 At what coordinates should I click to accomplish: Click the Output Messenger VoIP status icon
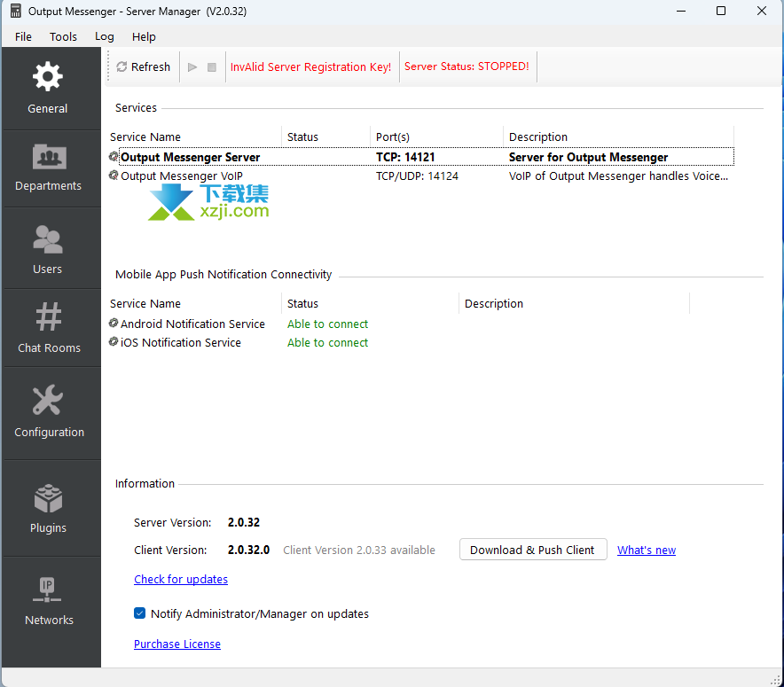pyautogui.click(x=114, y=176)
